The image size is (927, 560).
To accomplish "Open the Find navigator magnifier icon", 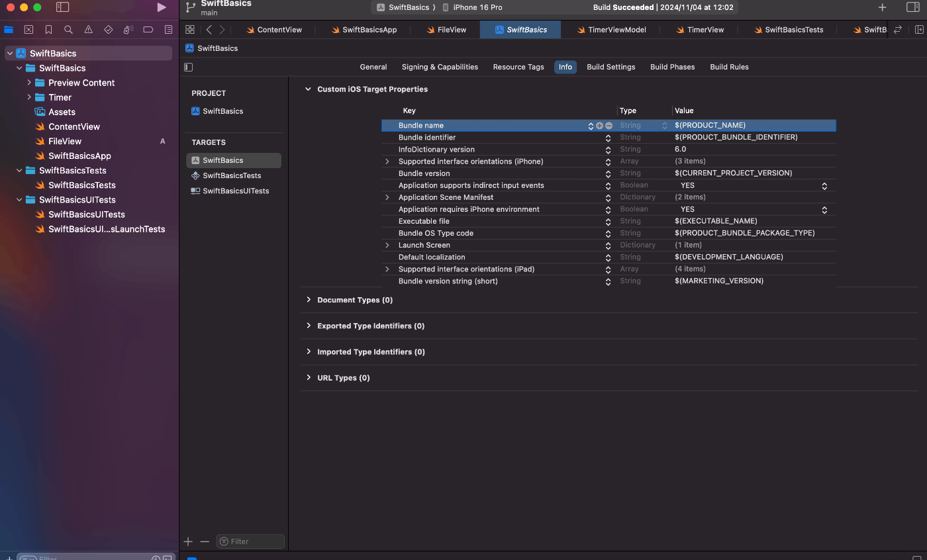I will coord(68,30).
